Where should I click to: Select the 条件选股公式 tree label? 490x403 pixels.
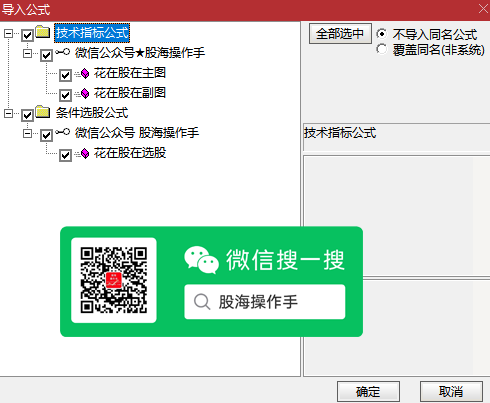click(92, 113)
